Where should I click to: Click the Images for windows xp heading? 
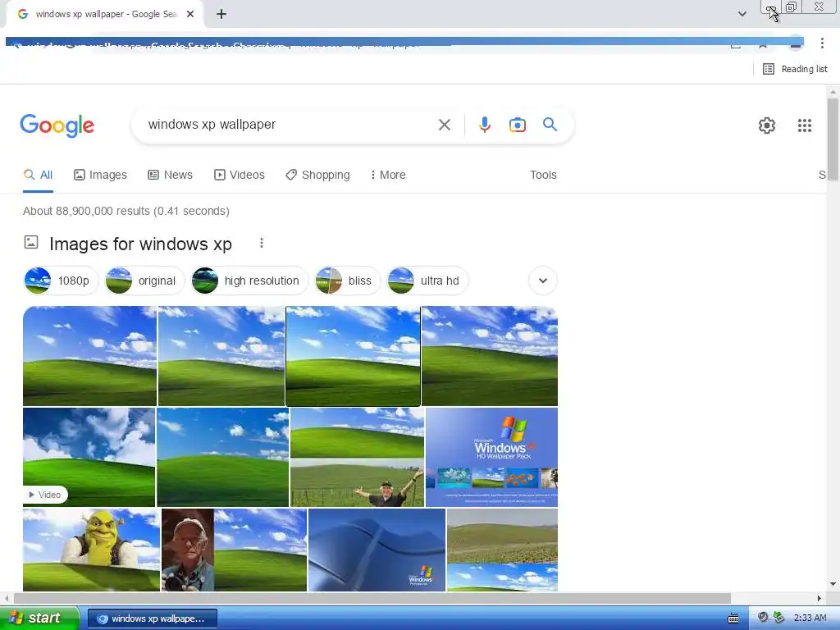[140, 244]
